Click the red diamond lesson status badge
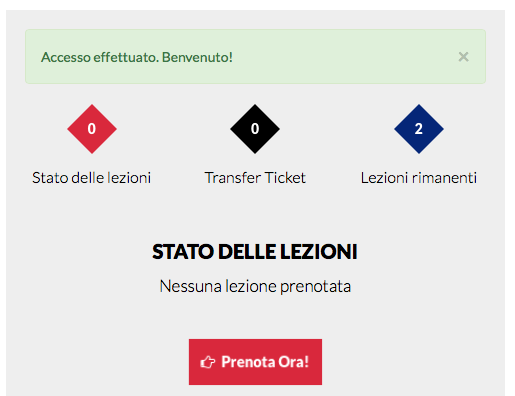The width and height of the screenshot is (515, 396). [92, 129]
